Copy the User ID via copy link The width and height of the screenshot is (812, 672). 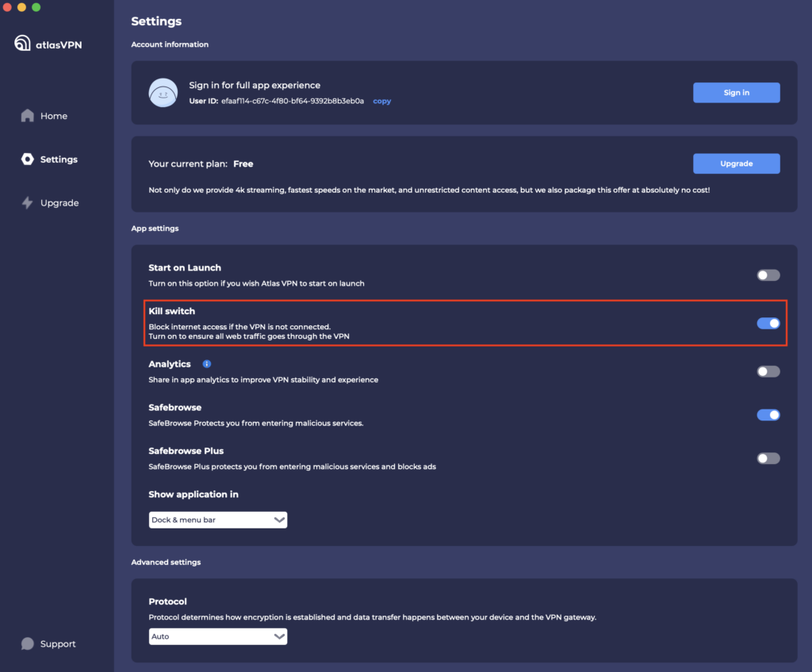(382, 102)
